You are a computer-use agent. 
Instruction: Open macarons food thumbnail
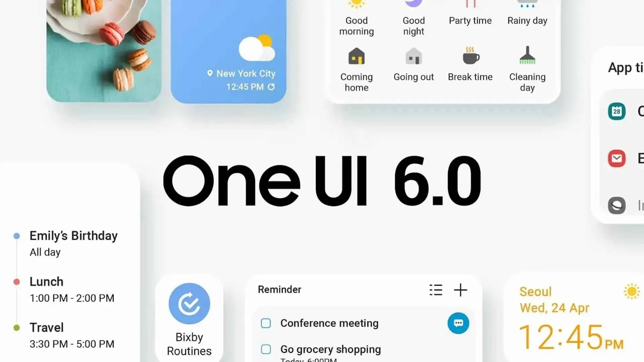tap(104, 50)
